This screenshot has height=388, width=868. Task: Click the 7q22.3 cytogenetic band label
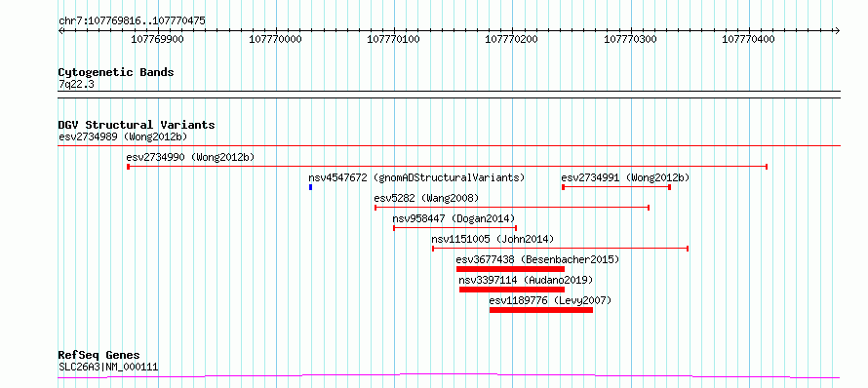point(76,84)
